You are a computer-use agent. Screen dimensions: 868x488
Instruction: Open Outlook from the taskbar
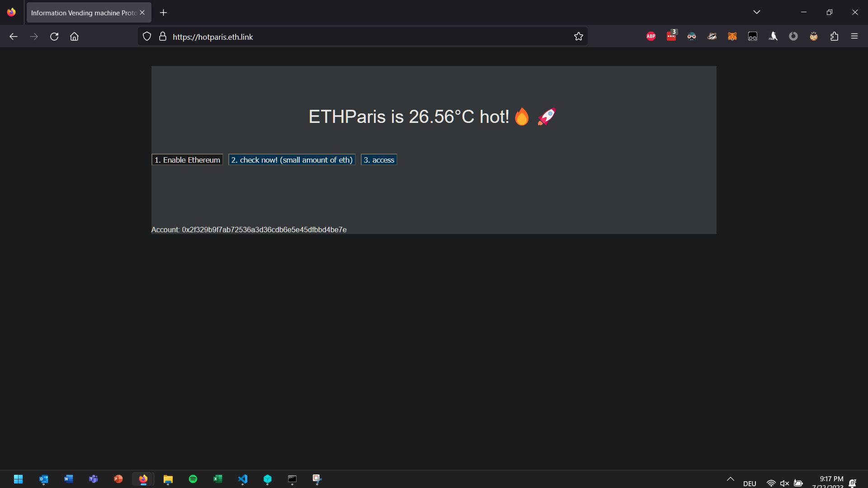coord(43,479)
